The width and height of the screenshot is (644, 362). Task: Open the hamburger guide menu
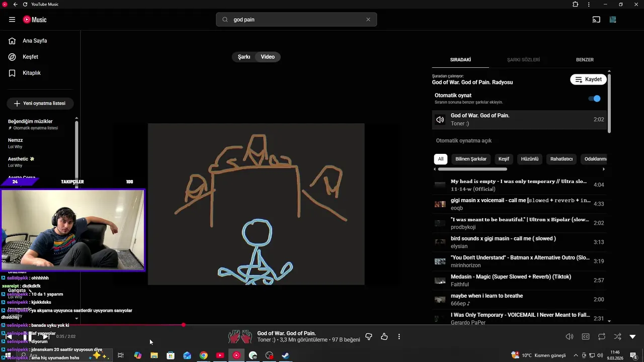coord(12,20)
